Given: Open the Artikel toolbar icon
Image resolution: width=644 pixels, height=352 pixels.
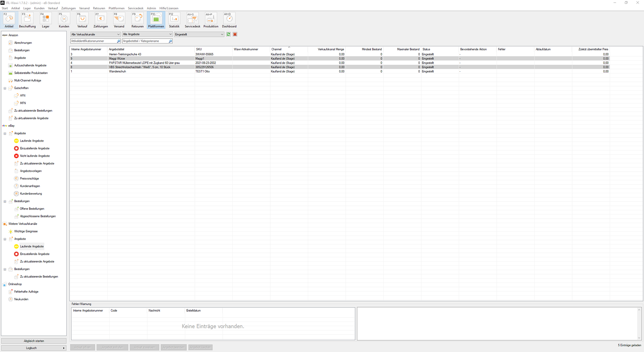Looking at the screenshot, I should 9,20.
